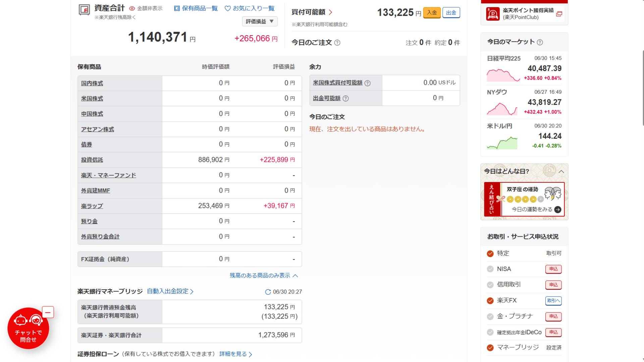
Task: Toggle hide amounts eye icon
Action: click(132, 9)
